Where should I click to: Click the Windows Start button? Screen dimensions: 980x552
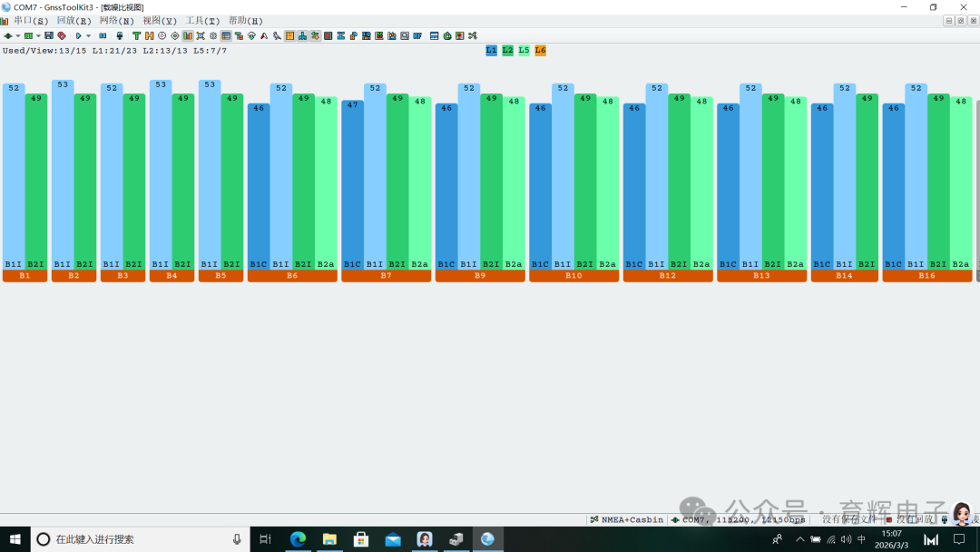[x=15, y=539]
